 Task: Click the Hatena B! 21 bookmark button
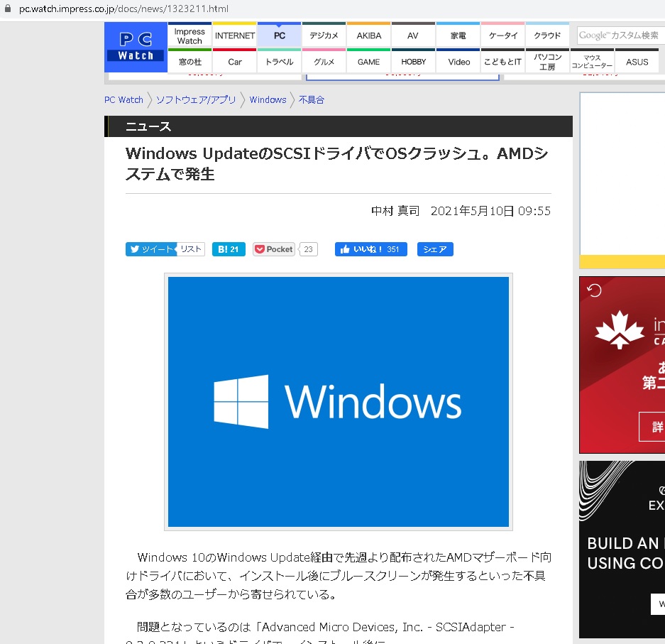click(229, 249)
